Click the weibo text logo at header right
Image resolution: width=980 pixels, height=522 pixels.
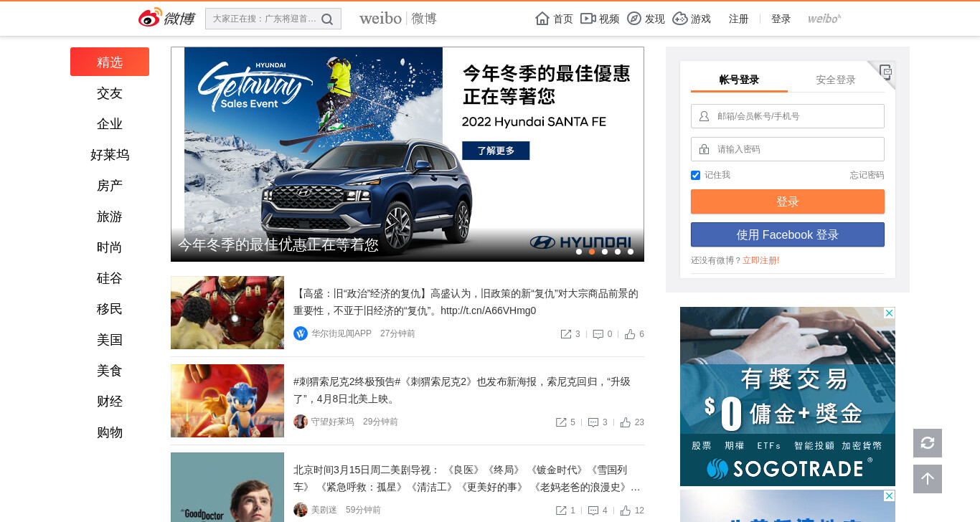click(x=824, y=19)
